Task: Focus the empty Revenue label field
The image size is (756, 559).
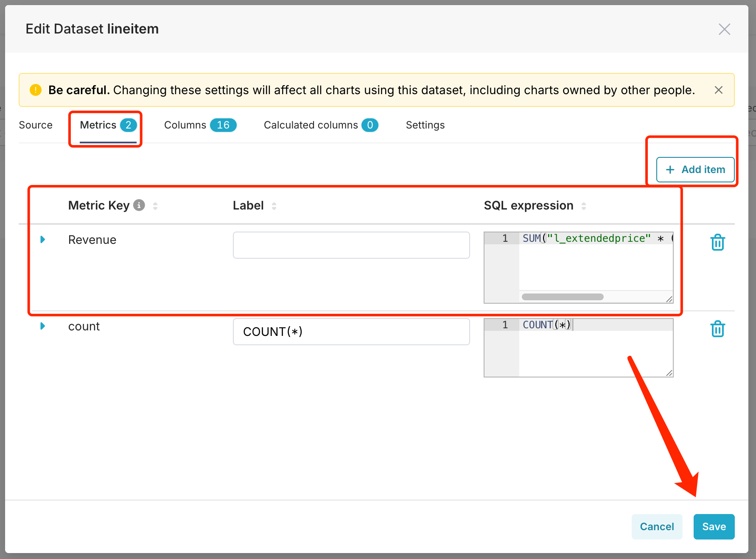Action: (x=351, y=245)
